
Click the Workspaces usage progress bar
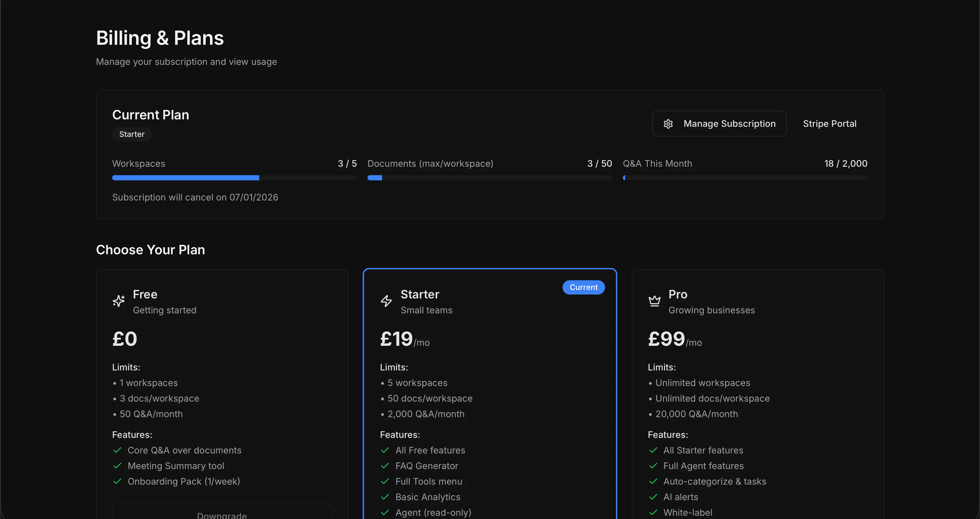(x=234, y=178)
